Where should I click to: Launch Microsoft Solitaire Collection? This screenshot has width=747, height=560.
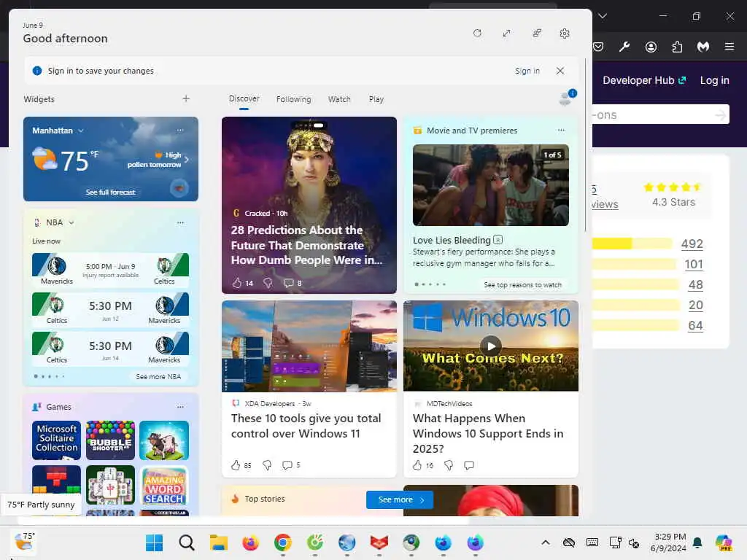(56, 440)
